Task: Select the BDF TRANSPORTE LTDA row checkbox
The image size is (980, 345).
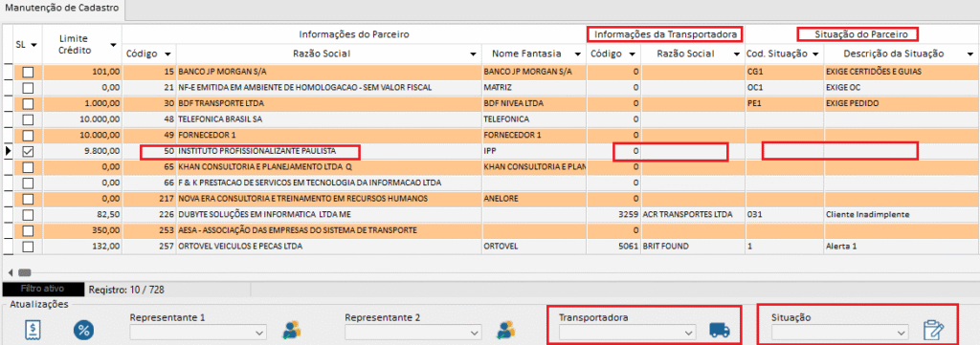Action: pyautogui.click(x=29, y=103)
